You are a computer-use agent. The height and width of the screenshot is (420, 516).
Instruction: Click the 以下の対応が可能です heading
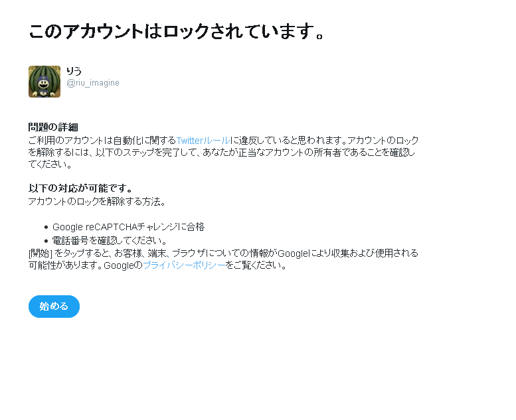(x=80, y=188)
